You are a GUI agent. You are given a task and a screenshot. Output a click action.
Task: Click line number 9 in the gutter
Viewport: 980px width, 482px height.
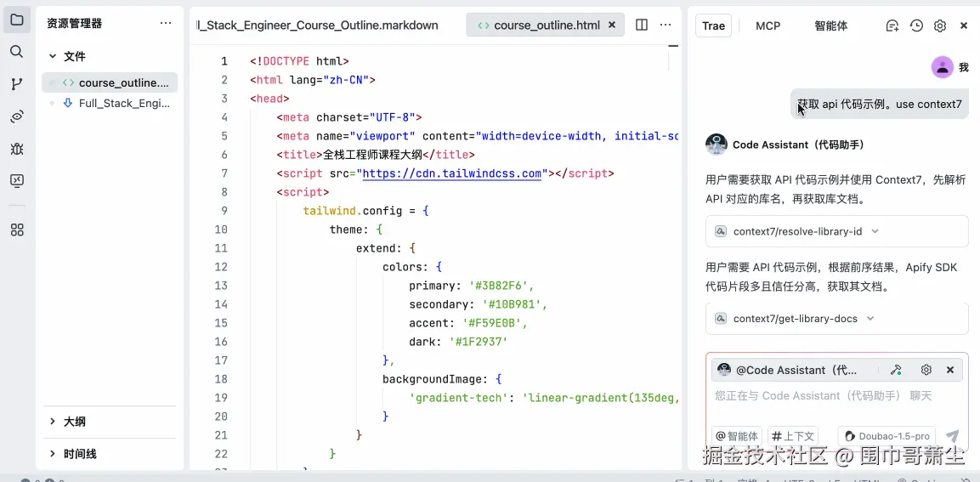(224, 211)
